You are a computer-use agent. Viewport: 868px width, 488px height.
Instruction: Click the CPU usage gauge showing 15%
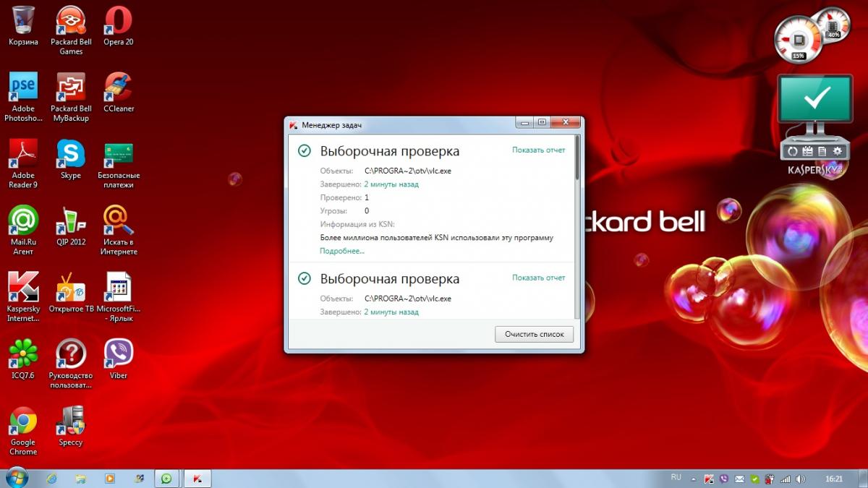pos(799,40)
